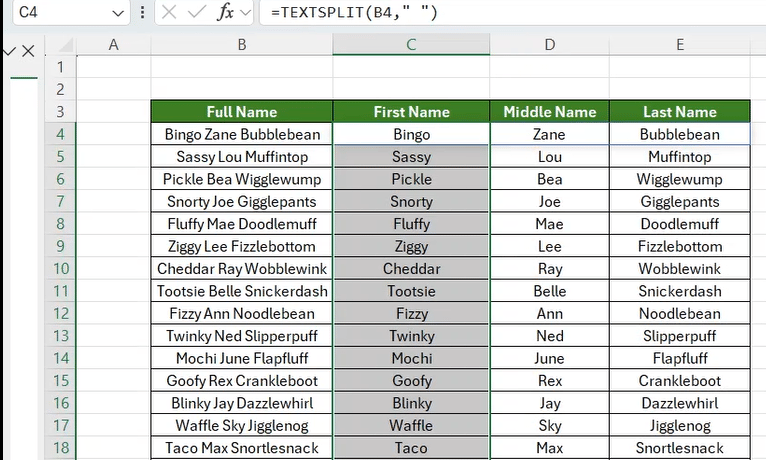The image size is (766, 460).
Task: Select the June middle name cell
Action: [550, 358]
